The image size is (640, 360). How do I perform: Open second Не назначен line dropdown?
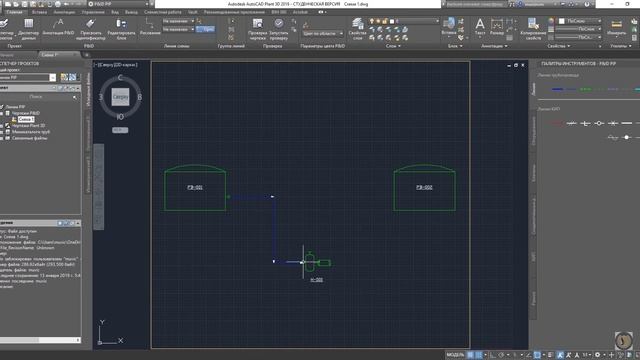(178, 29)
